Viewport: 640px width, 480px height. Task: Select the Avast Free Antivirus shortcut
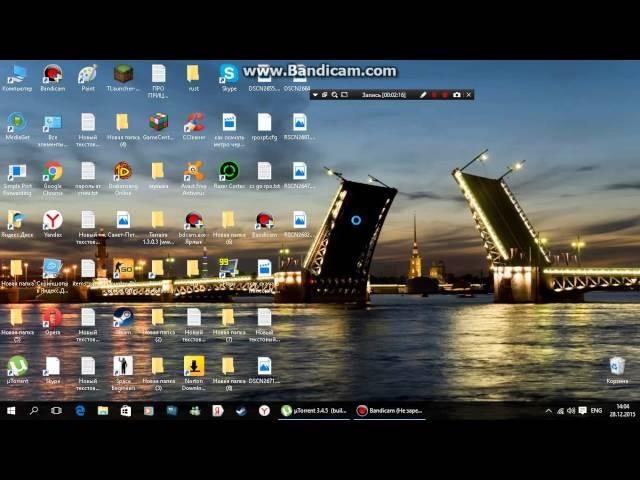(194, 179)
